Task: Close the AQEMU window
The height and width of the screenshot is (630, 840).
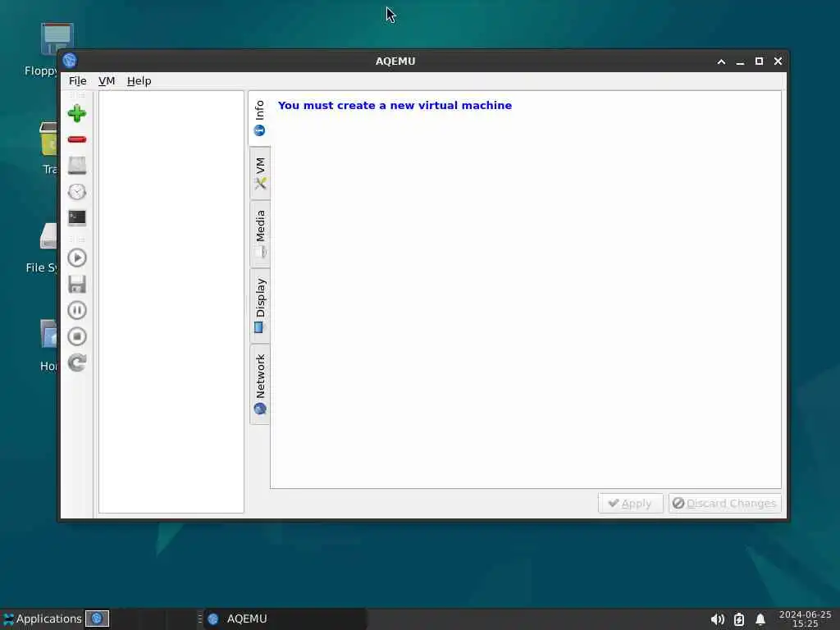Action: 778,62
